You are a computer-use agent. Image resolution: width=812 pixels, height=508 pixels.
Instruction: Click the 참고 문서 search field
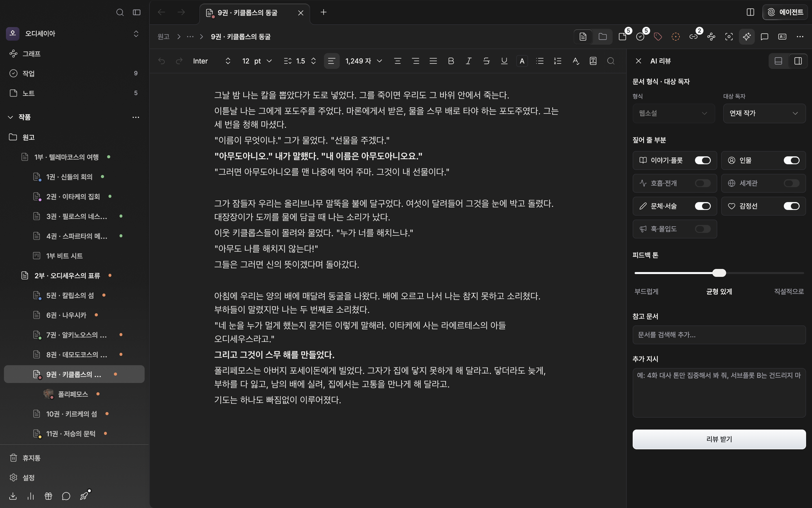(x=719, y=335)
